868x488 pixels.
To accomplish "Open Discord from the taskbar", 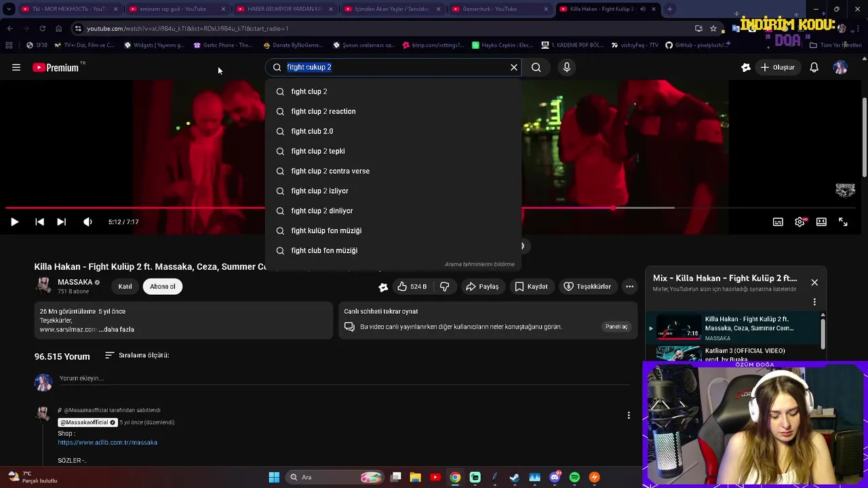I will pyautogui.click(x=555, y=477).
